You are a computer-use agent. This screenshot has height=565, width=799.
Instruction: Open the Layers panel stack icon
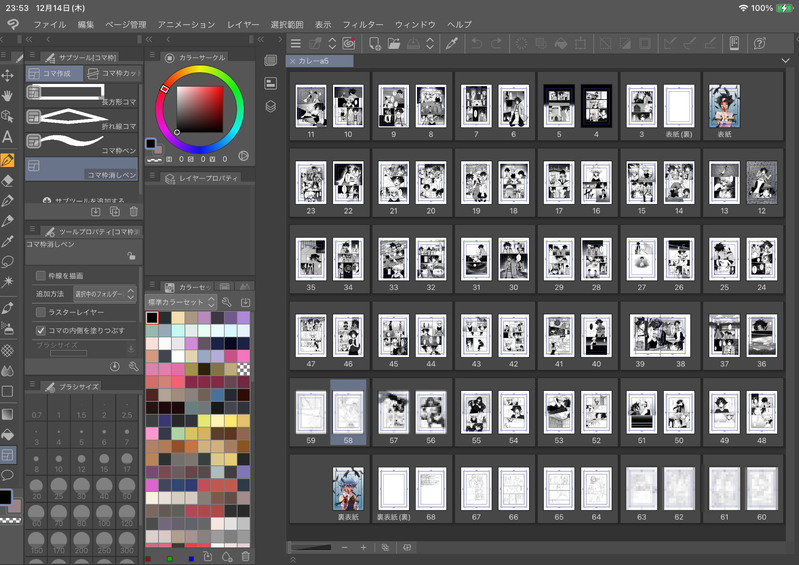[x=271, y=106]
